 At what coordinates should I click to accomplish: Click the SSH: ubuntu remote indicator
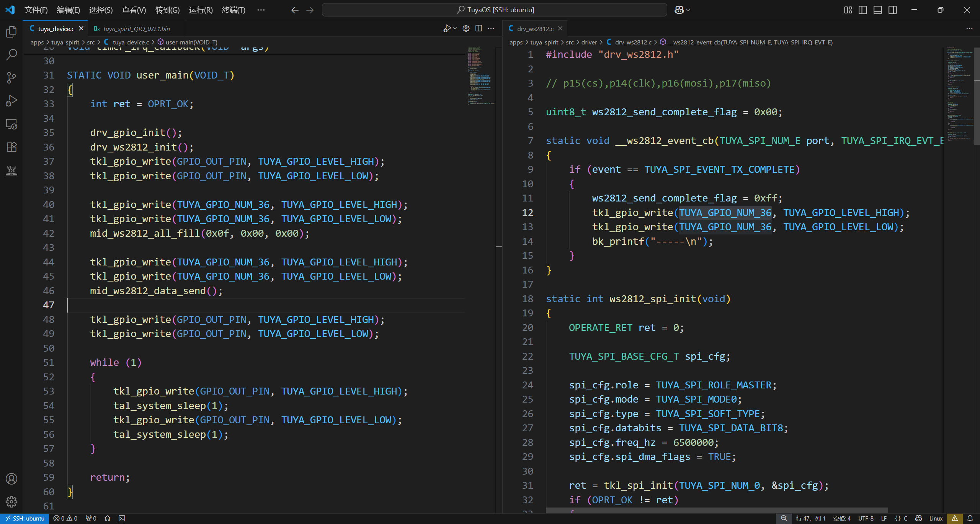coord(24,519)
